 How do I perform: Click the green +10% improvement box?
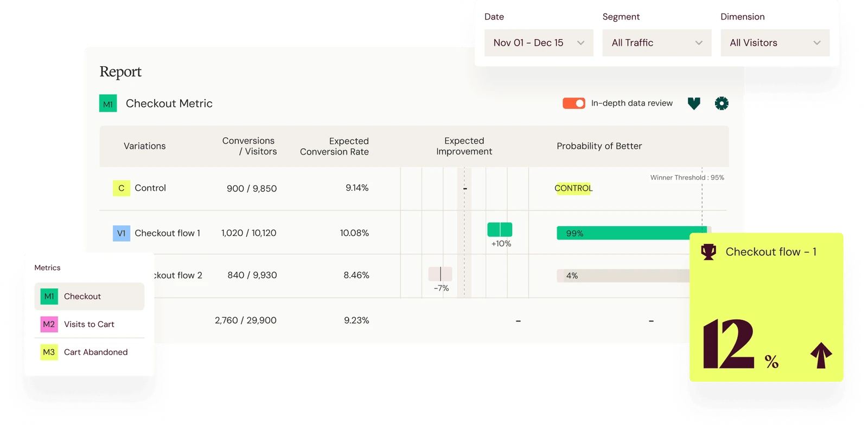click(500, 229)
